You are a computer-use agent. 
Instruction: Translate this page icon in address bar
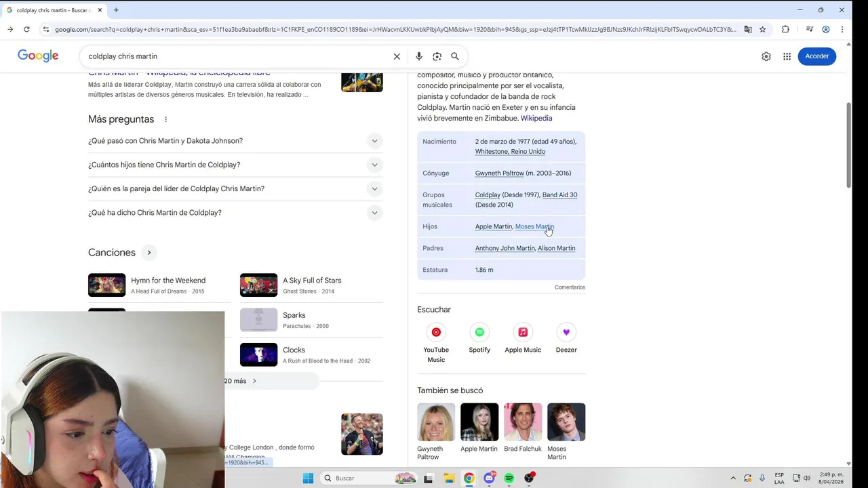coord(748,29)
